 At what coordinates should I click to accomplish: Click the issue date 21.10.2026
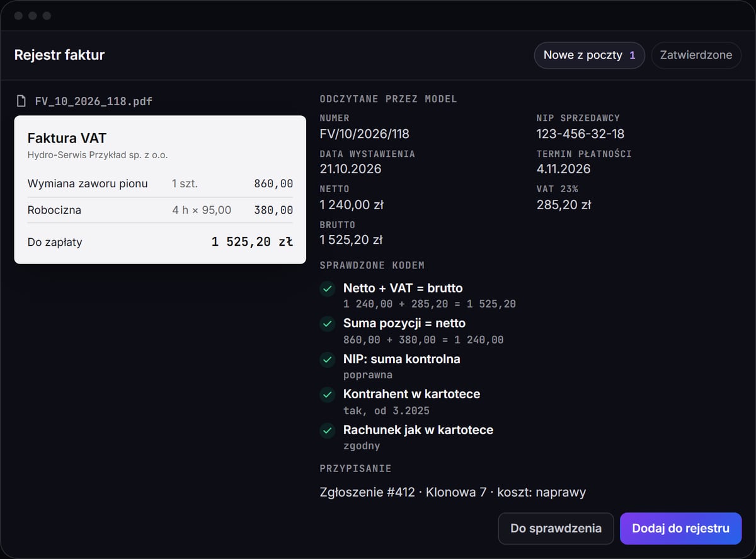point(350,169)
